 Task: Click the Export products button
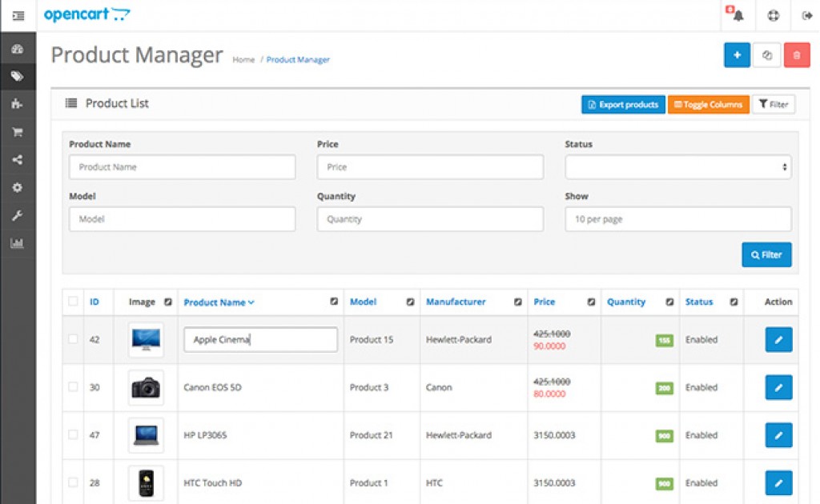pos(623,105)
